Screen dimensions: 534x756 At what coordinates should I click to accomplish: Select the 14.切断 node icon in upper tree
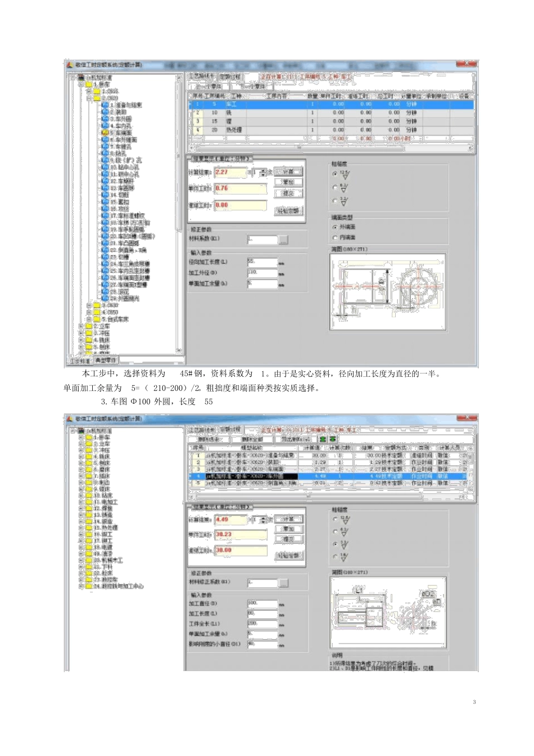(x=105, y=195)
